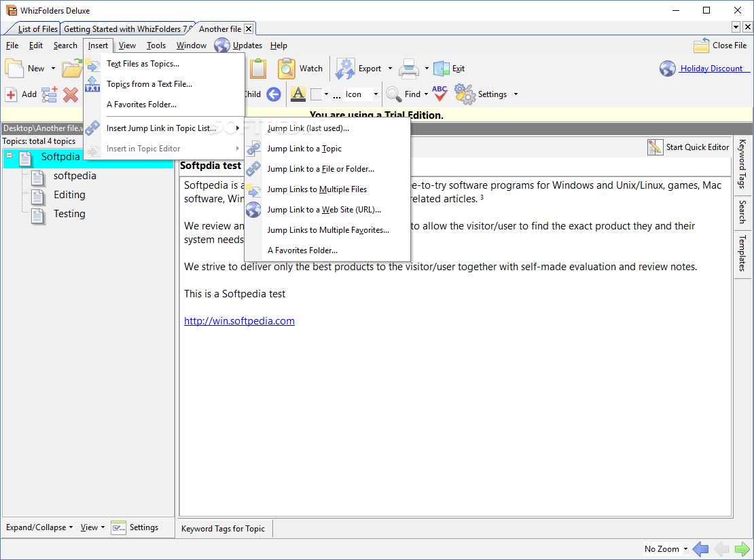Click the font color A icon
The width and height of the screenshot is (754, 560).
298,94
